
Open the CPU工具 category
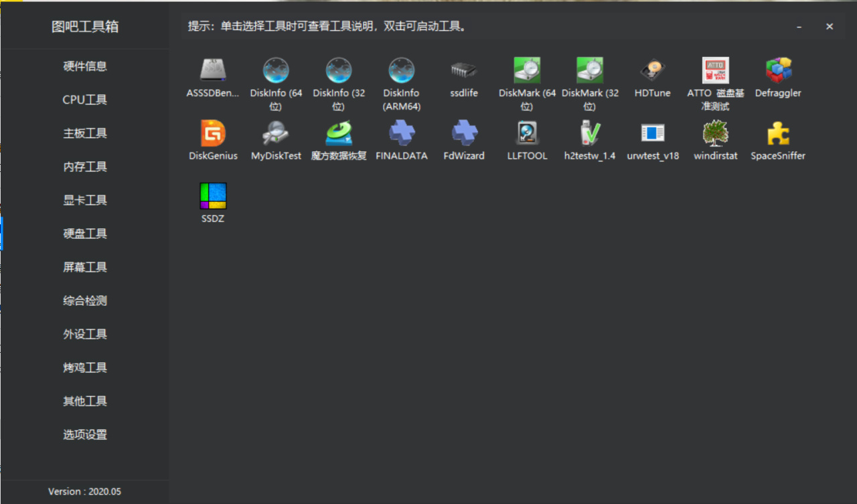coord(85,100)
